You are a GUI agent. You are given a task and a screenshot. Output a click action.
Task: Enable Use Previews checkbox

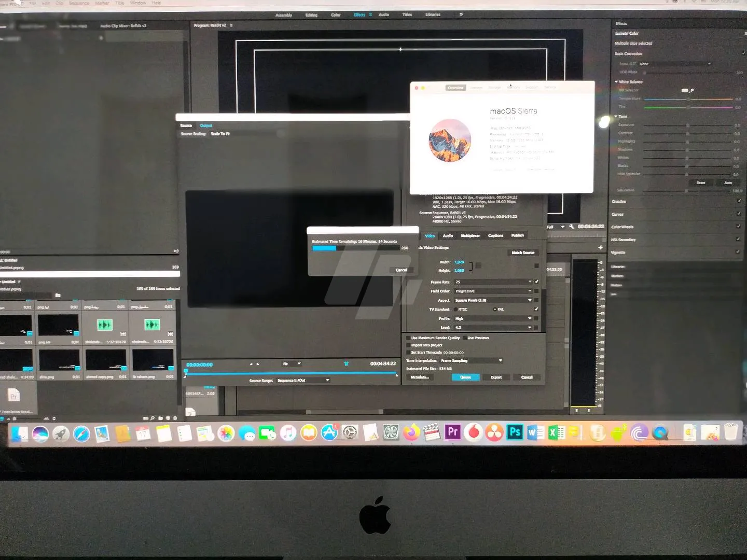point(464,338)
